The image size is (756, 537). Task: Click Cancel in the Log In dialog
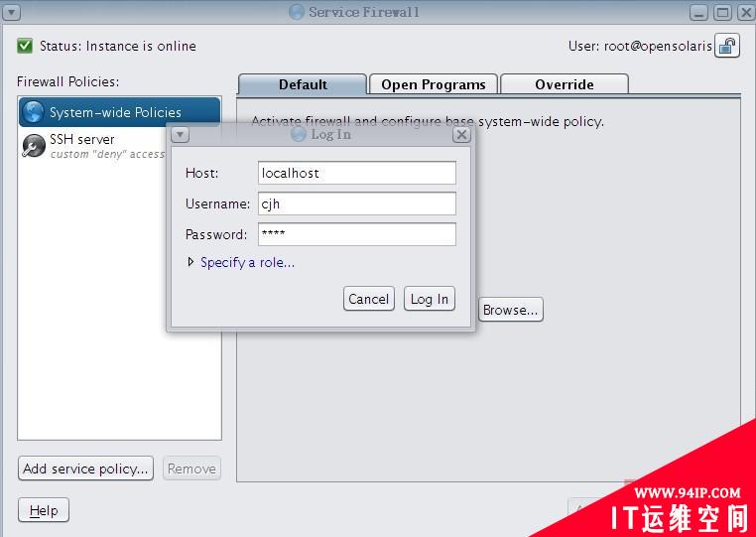[369, 299]
